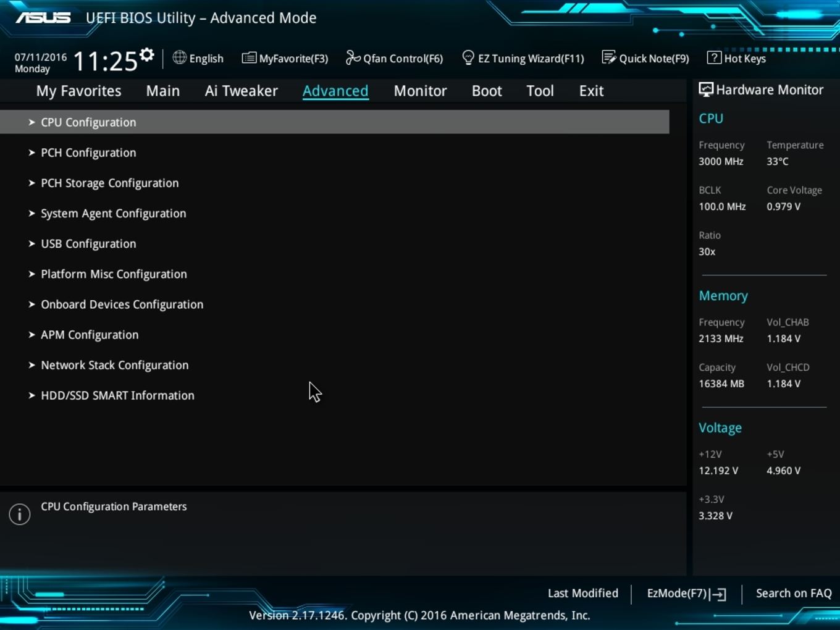Open System Agent Configuration label
The image size is (840, 630).
click(114, 213)
